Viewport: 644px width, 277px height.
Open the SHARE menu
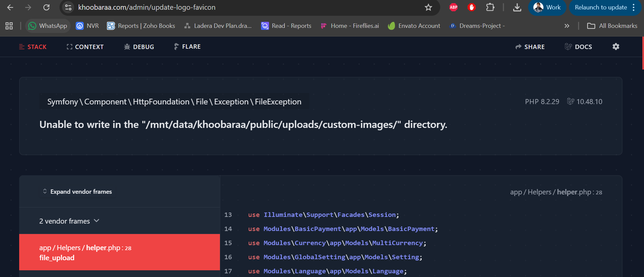(530, 47)
